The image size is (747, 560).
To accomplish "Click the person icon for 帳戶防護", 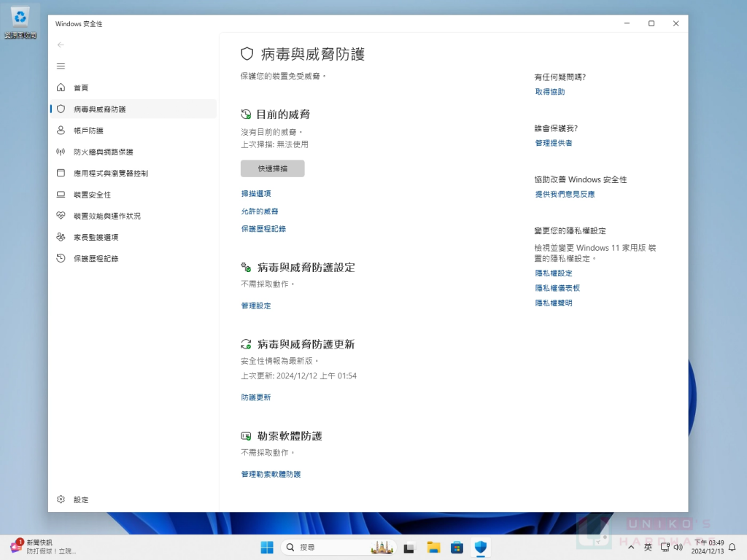I will 61,130.
